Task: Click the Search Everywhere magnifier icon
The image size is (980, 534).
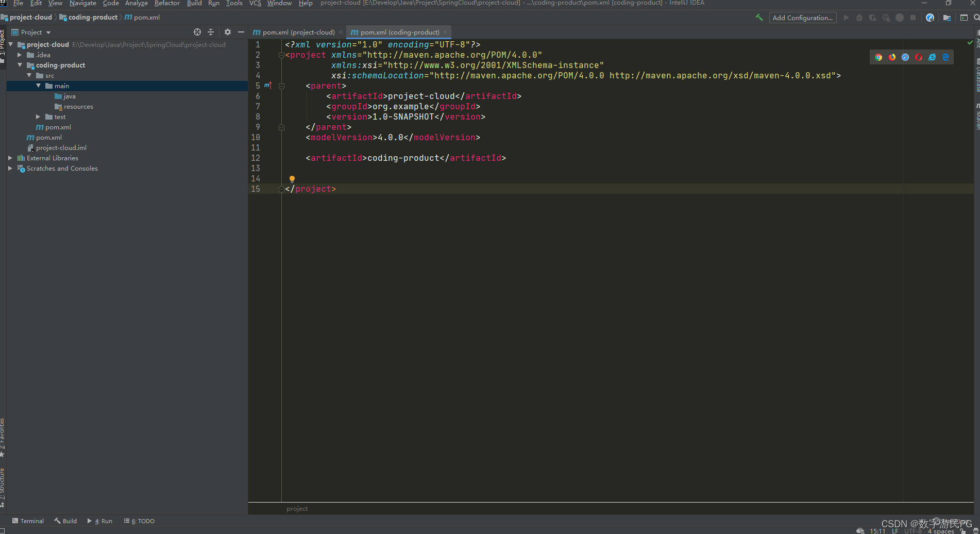Action: click(x=976, y=18)
